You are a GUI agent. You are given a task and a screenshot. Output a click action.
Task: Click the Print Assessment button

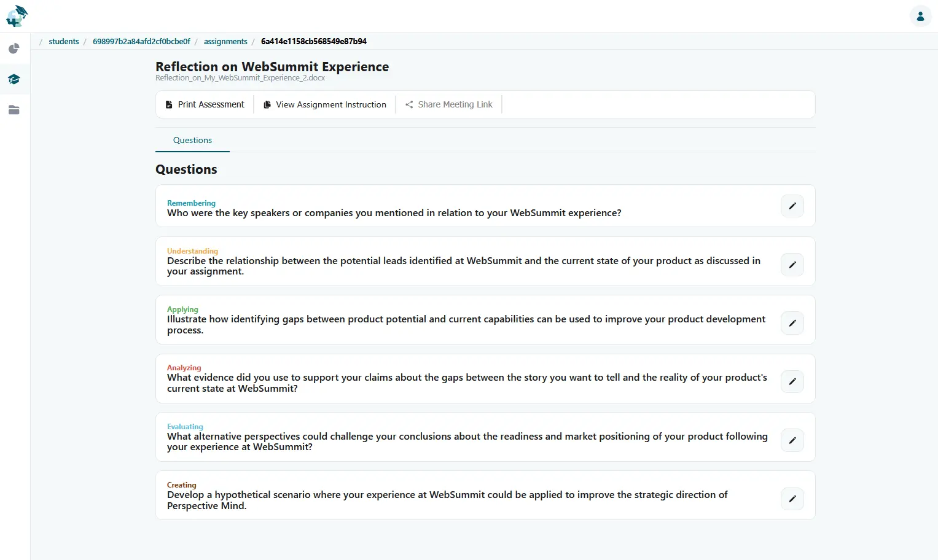point(205,104)
